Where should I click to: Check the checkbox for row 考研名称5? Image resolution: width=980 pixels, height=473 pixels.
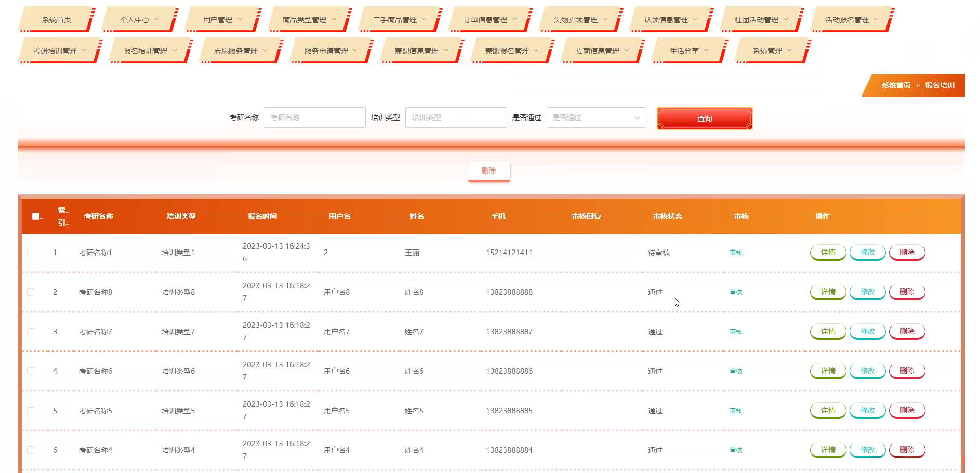pyautogui.click(x=31, y=411)
